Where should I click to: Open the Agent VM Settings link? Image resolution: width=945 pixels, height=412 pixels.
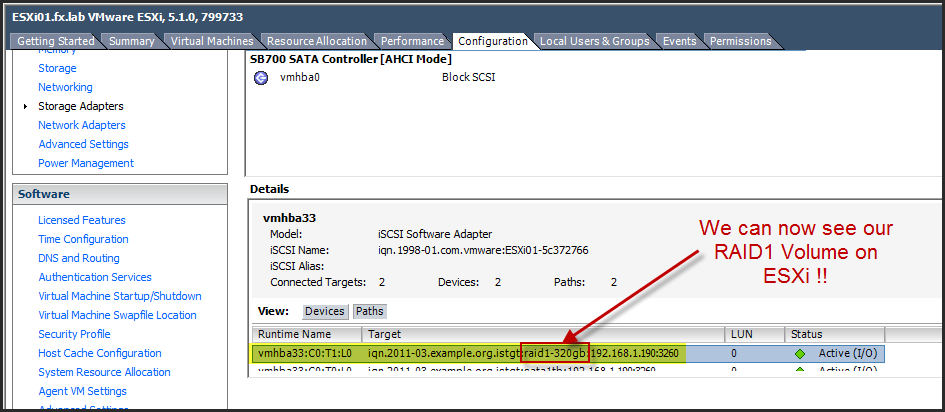pyautogui.click(x=83, y=392)
